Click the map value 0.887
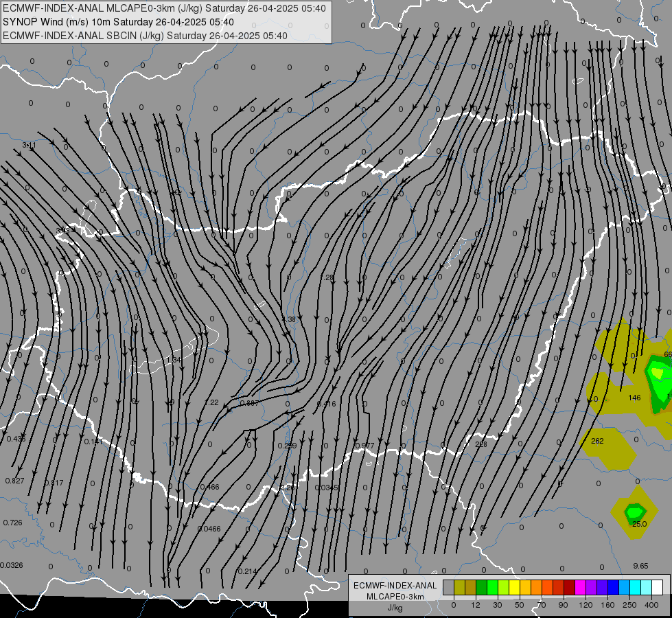Viewport: 672px width, 618px height. coord(249,403)
